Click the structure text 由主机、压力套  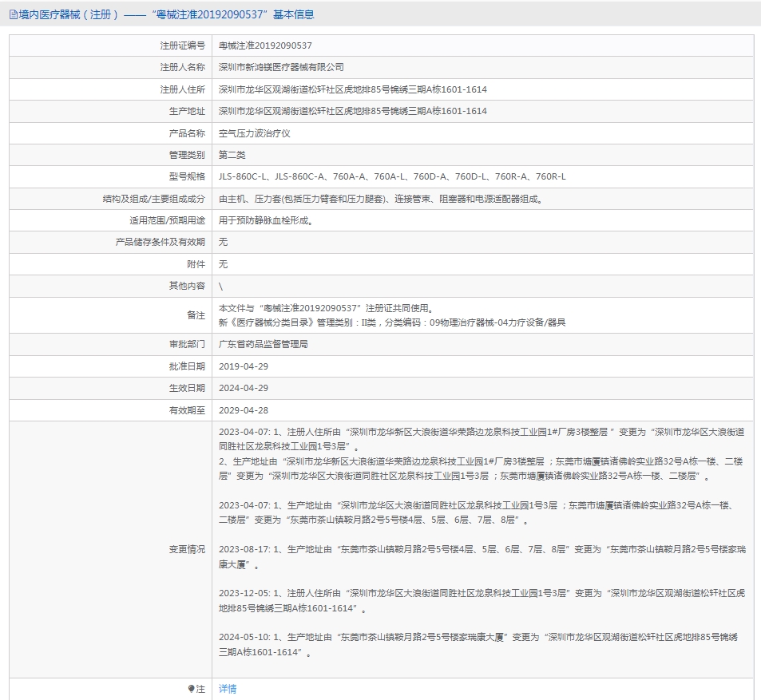click(380, 199)
